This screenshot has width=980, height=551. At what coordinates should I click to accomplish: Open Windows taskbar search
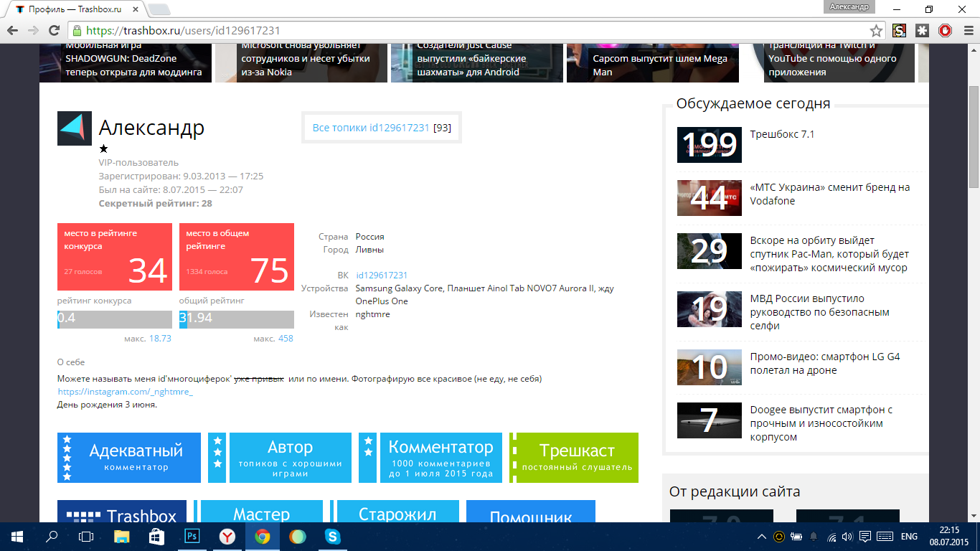click(x=52, y=536)
